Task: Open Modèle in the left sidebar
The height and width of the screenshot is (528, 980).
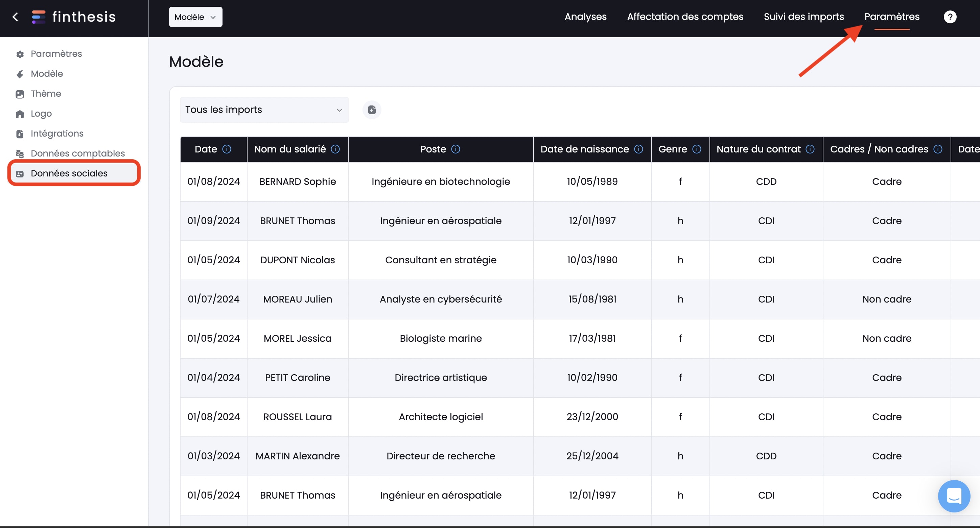Action: pos(47,74)
